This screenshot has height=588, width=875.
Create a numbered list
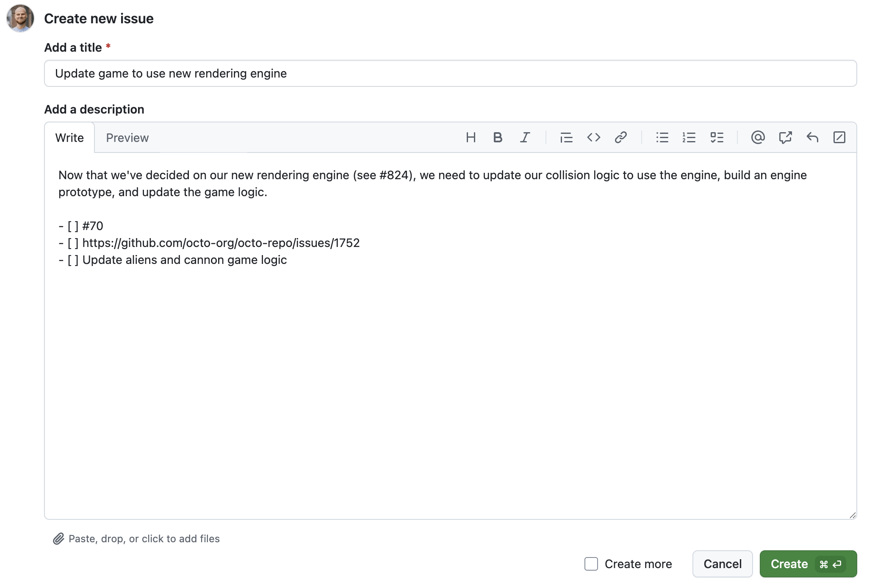(689, 137)
